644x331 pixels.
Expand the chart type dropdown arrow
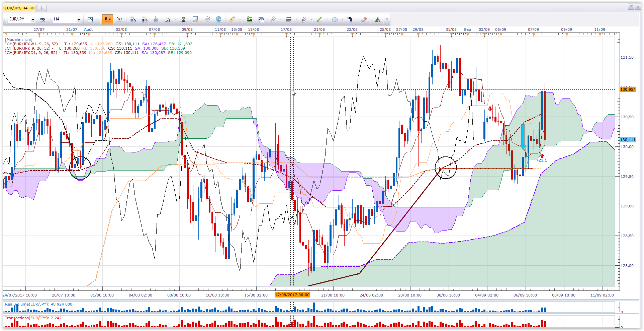click(x=98, y=19)
